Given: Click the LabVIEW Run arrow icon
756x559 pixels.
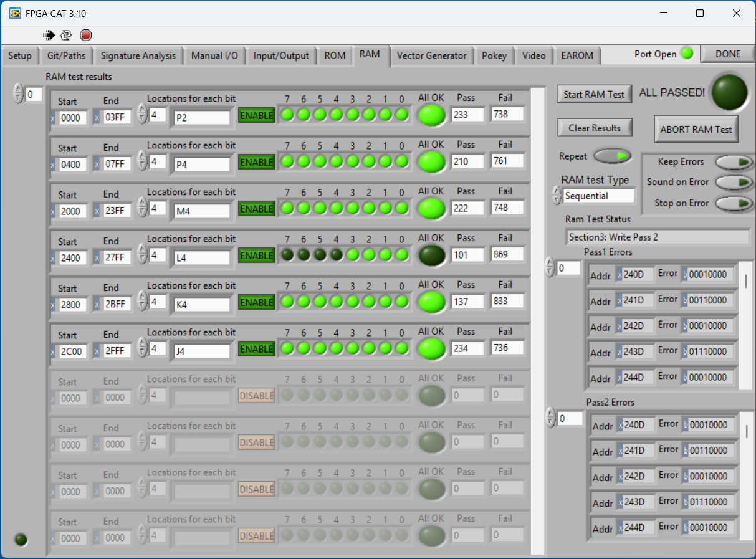Looking at the screenshot, I should click(49, 35).
